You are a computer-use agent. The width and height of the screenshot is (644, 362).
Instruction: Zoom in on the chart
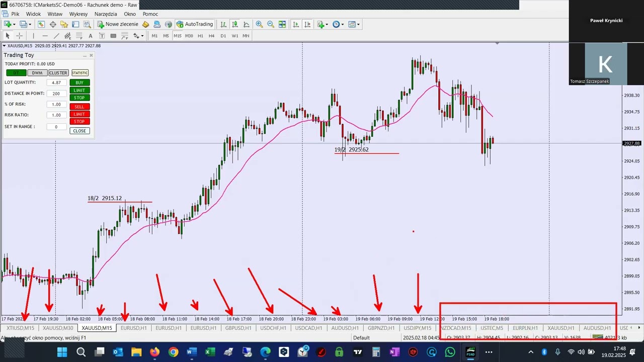(x=259, y=24)
